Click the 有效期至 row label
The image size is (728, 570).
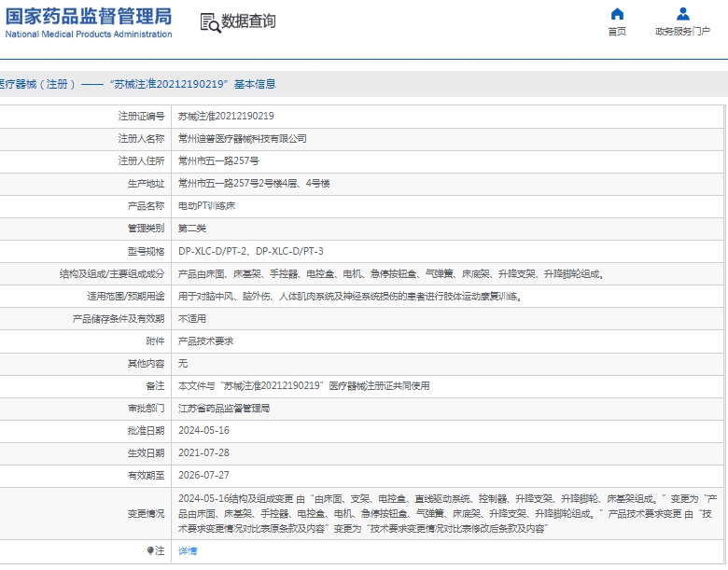point(146,475)
